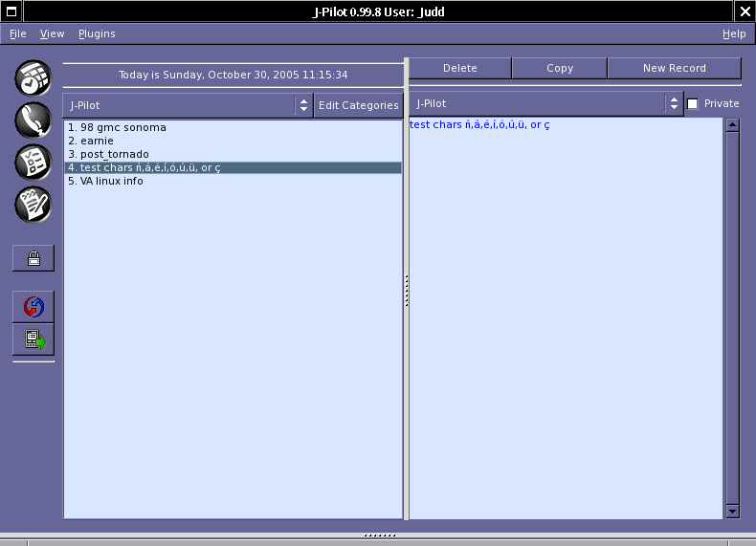756x546 pixels.
Task: Open the View menu
Action: (52, 33)
